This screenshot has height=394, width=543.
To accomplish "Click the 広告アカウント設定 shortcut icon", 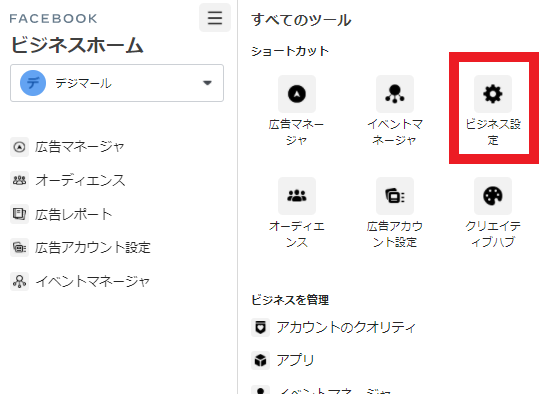I will (395, 196).
